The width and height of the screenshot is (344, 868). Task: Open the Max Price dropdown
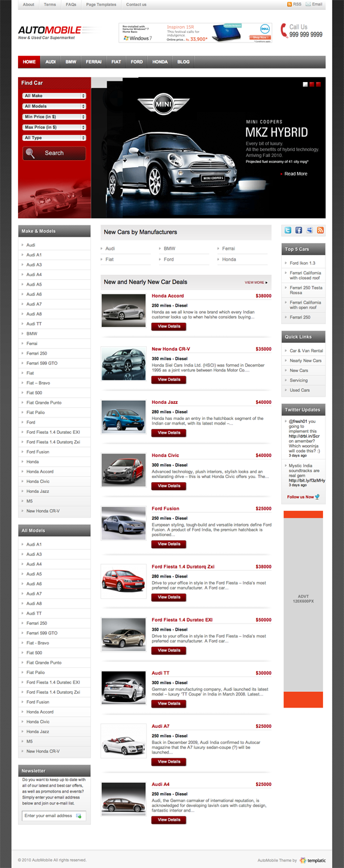click(x=54, y=127)
